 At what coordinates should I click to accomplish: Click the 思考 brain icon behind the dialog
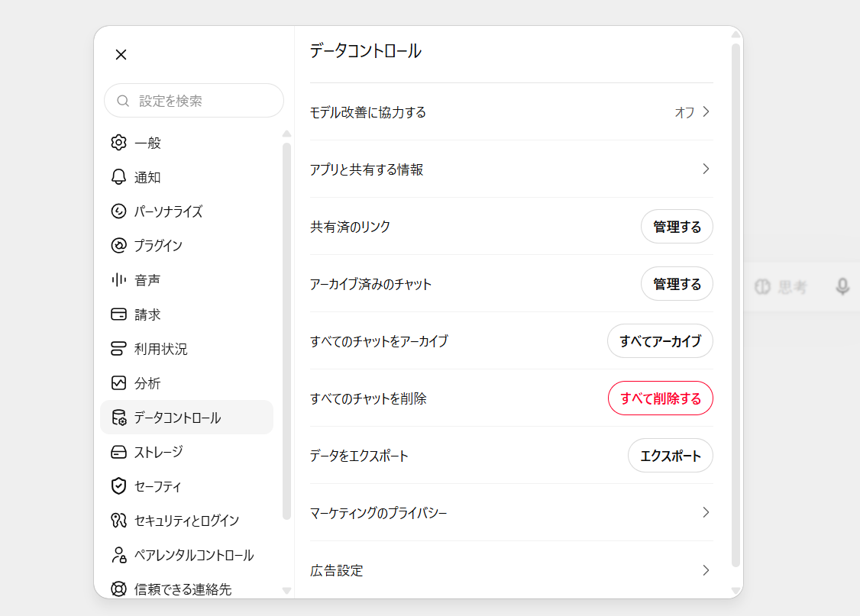762,286
